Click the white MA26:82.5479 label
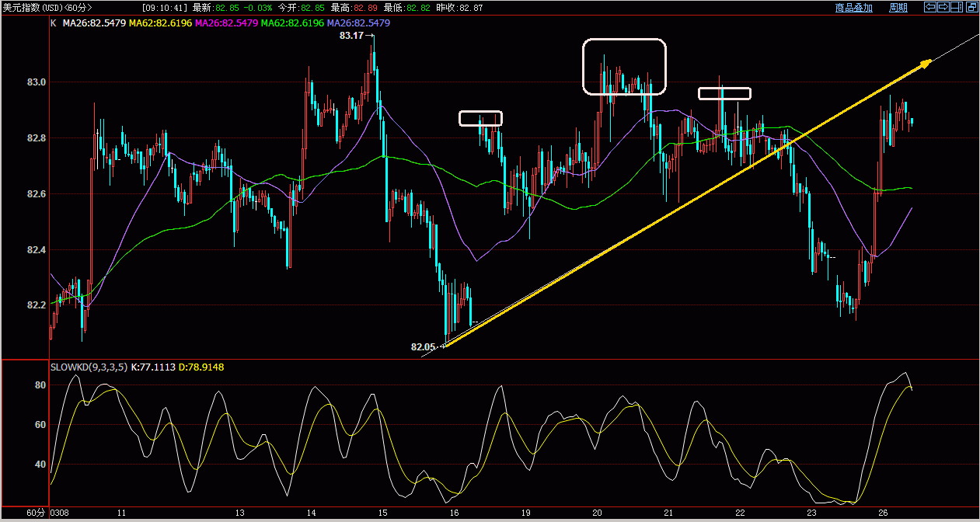 (94, 23)
